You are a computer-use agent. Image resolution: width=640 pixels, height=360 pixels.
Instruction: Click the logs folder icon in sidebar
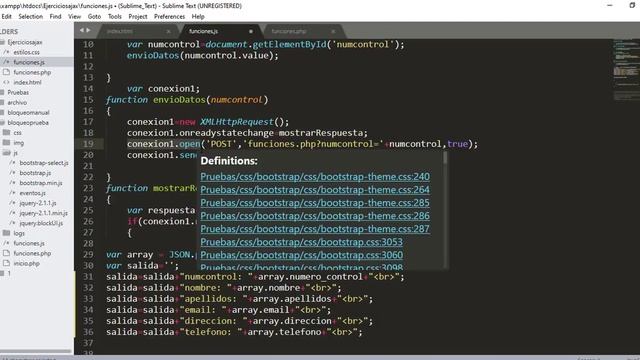click(6, 233)
